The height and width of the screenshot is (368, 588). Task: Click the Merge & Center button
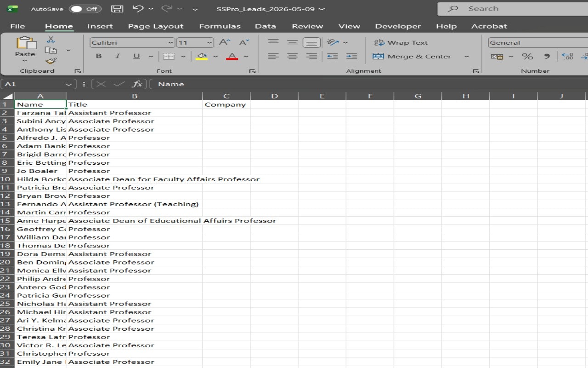click(412, 56)
